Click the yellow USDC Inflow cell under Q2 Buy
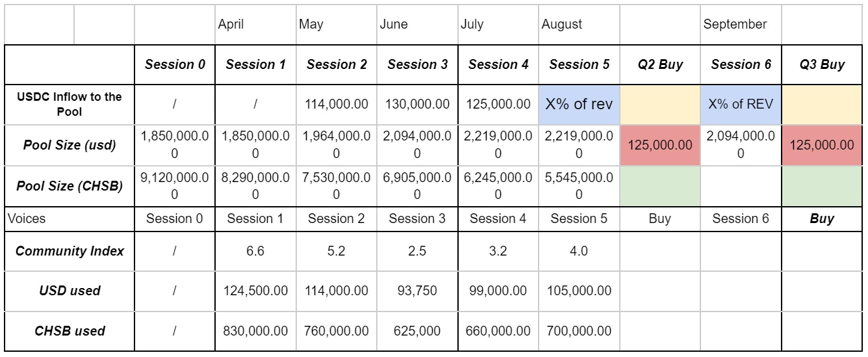The image size is (868, 357). (x=659, y=104)
